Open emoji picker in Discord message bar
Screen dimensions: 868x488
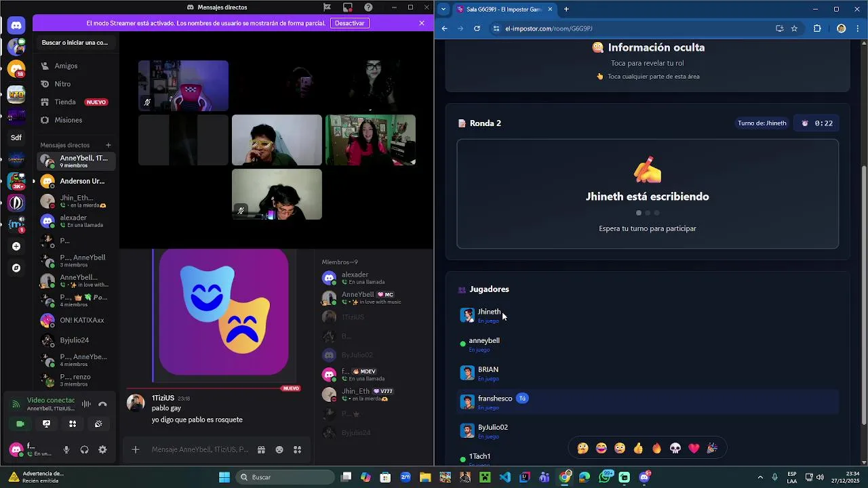(279, 449)
